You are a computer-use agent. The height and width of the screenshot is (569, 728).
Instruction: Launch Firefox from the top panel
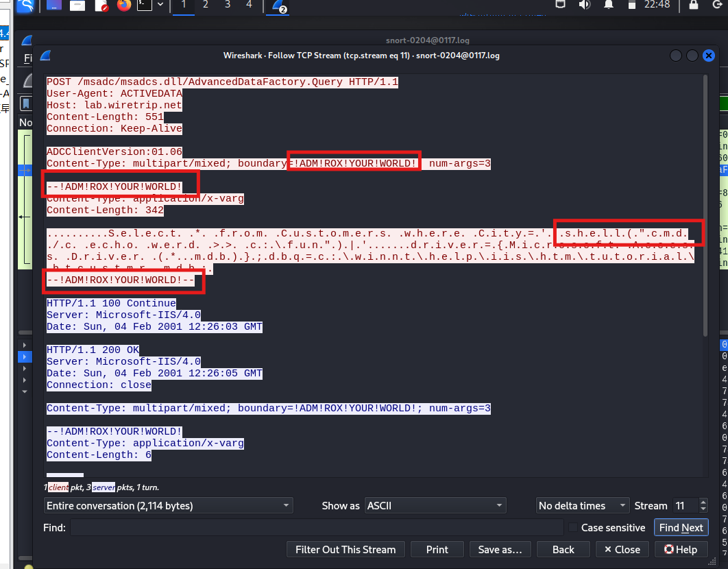click(123, 5)
